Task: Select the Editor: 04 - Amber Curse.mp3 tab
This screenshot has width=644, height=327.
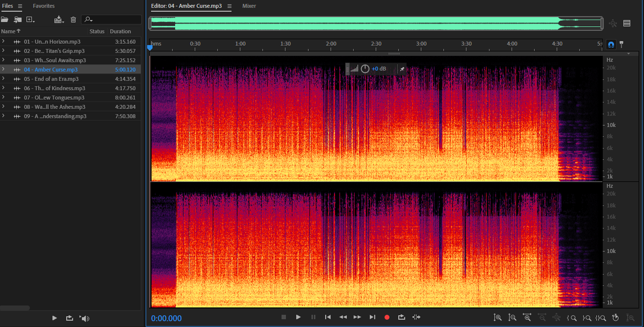Action: tap(187, 6)
